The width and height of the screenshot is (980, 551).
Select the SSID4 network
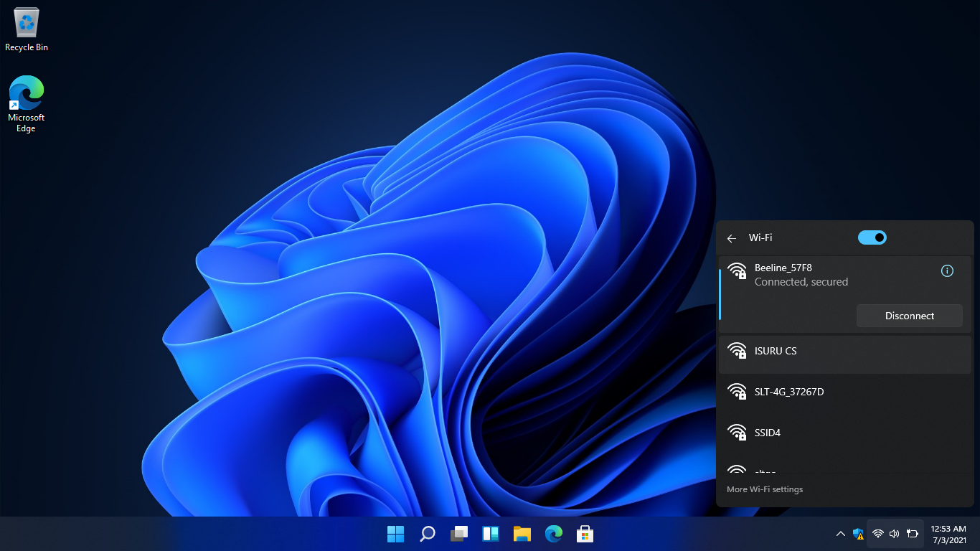click(844, 433)
